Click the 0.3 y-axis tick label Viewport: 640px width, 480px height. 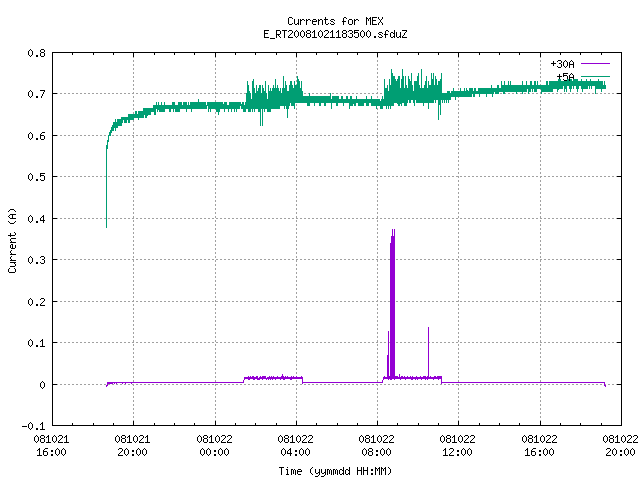[x=36, y=260]
